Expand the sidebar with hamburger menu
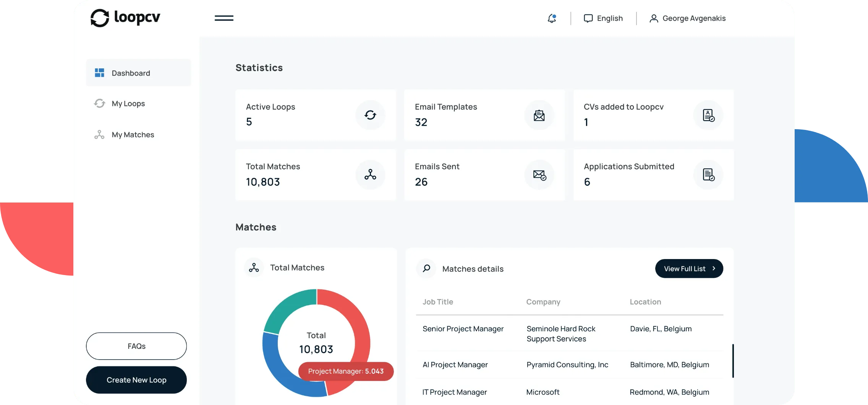This screenshot has height=405, width=868. [224, 18]
